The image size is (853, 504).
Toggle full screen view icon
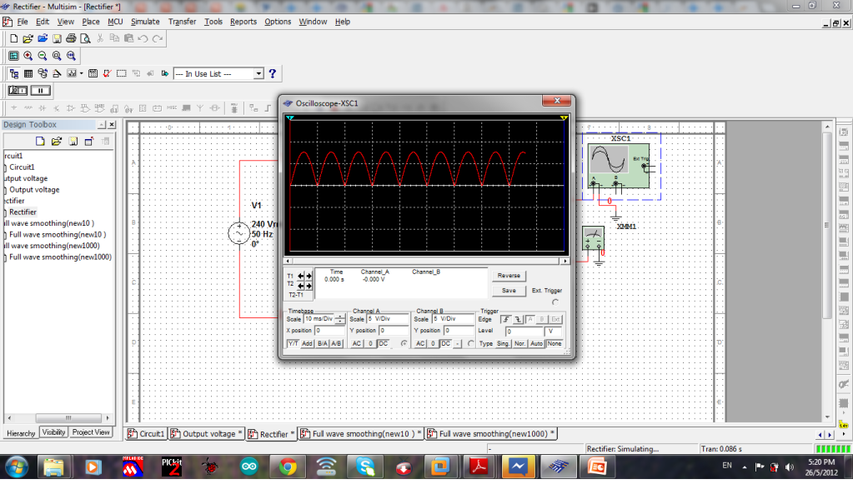[13, 56]
